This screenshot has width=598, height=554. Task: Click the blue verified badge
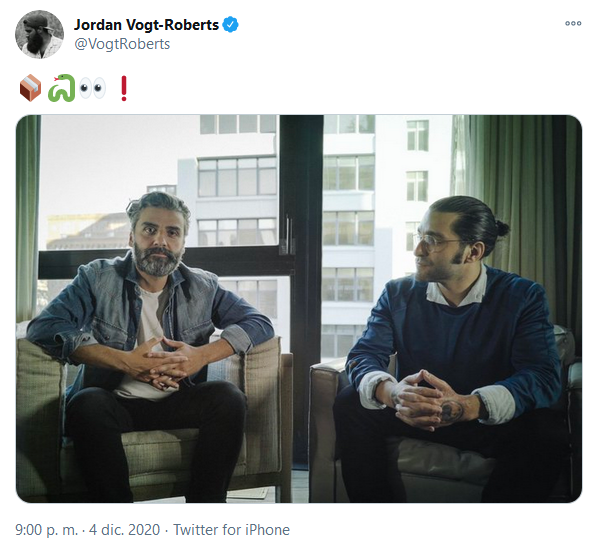point(230,25)
